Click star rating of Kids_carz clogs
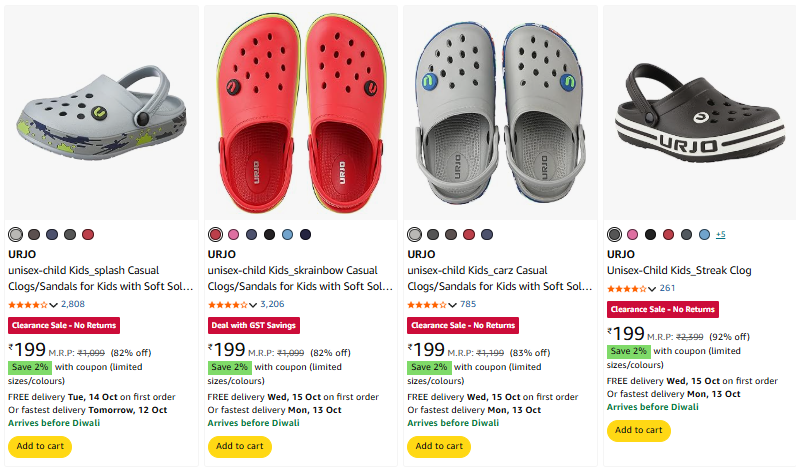 [x=428, y=304]
